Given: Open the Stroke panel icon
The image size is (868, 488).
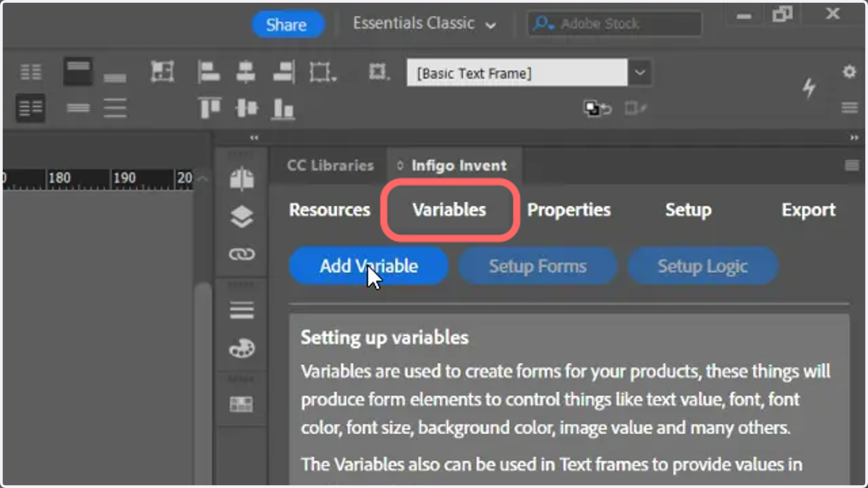Looking at the screenshot, I should tap(242, 311).
